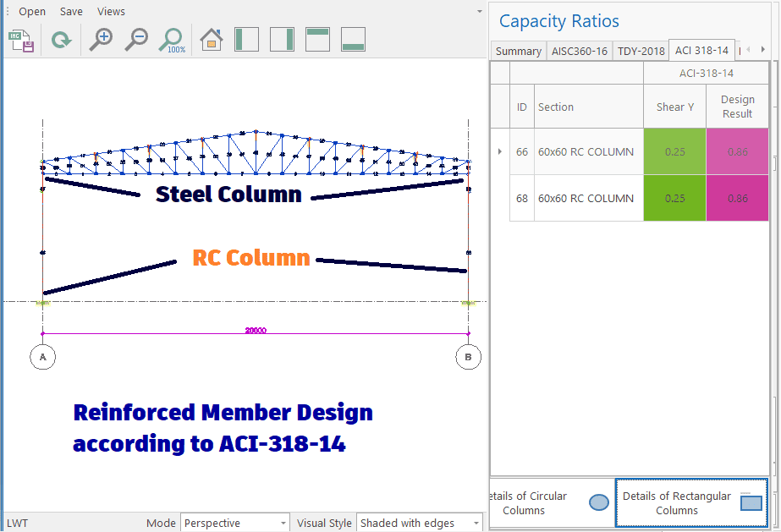Dock the panel to the bottom
This screenshot has width=781, height=532.
click(353, 40)
